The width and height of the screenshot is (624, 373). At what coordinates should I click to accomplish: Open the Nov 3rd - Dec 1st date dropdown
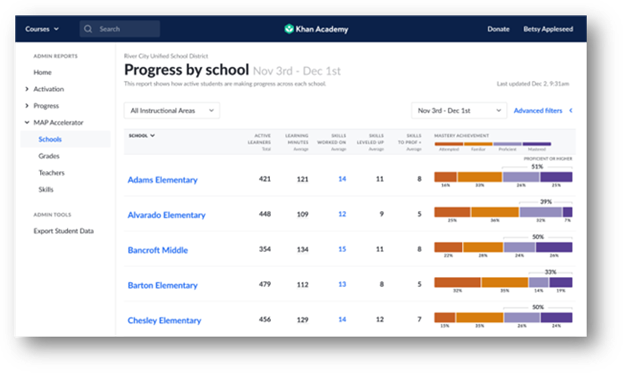click(x=459, y=110)
